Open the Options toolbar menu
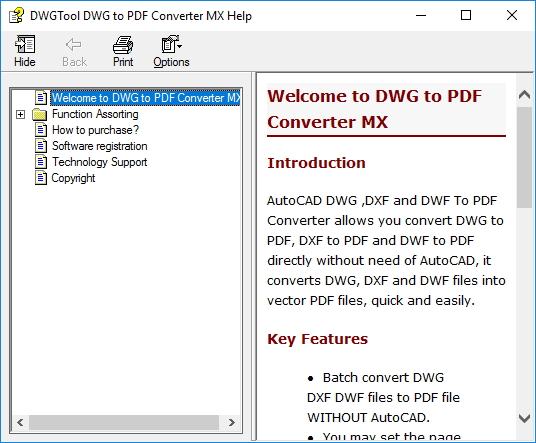The height and width of the screenshot is (443, 536). [171, 51]
